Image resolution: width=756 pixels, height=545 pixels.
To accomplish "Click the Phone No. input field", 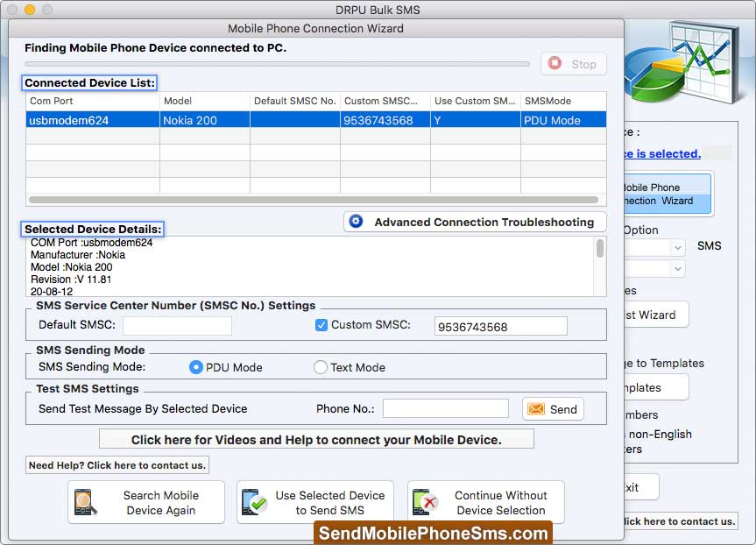I will coord(446,408).
